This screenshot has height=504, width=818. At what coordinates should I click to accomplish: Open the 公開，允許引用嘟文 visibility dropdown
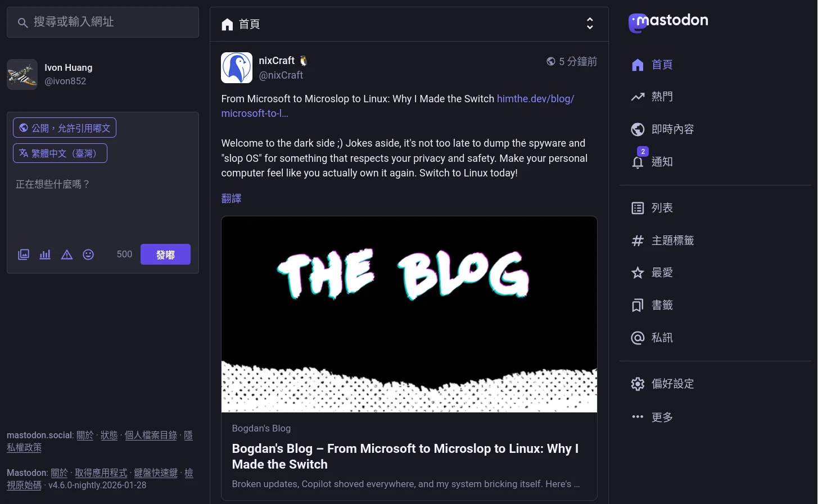click(x=65, y=128)
